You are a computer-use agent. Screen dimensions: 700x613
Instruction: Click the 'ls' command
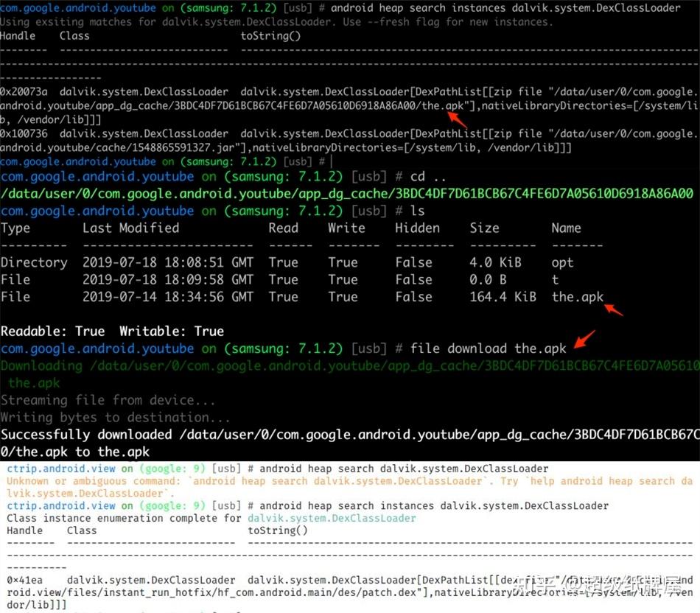[x=417, y=211]
